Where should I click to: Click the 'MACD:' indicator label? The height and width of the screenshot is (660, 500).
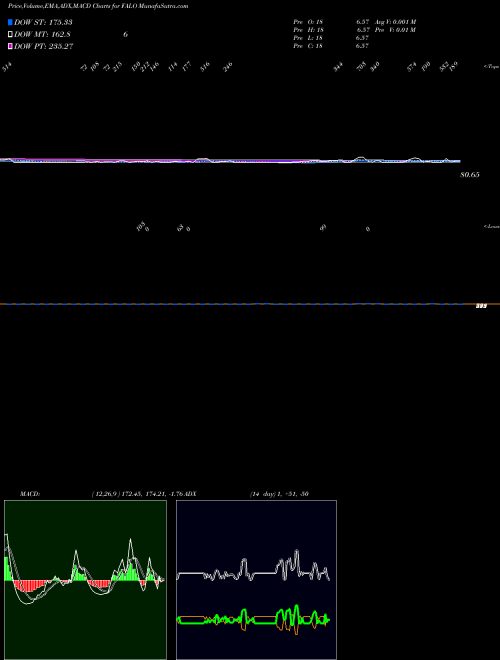coord(30,494)
